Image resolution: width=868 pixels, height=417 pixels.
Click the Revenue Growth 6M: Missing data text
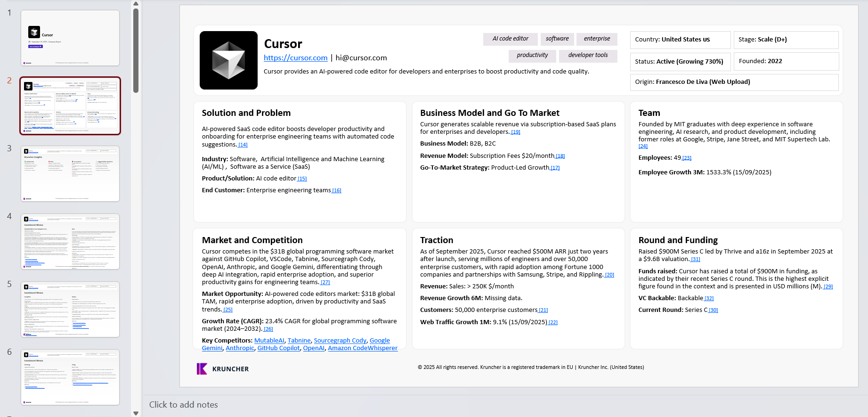(x=471, y=298)
